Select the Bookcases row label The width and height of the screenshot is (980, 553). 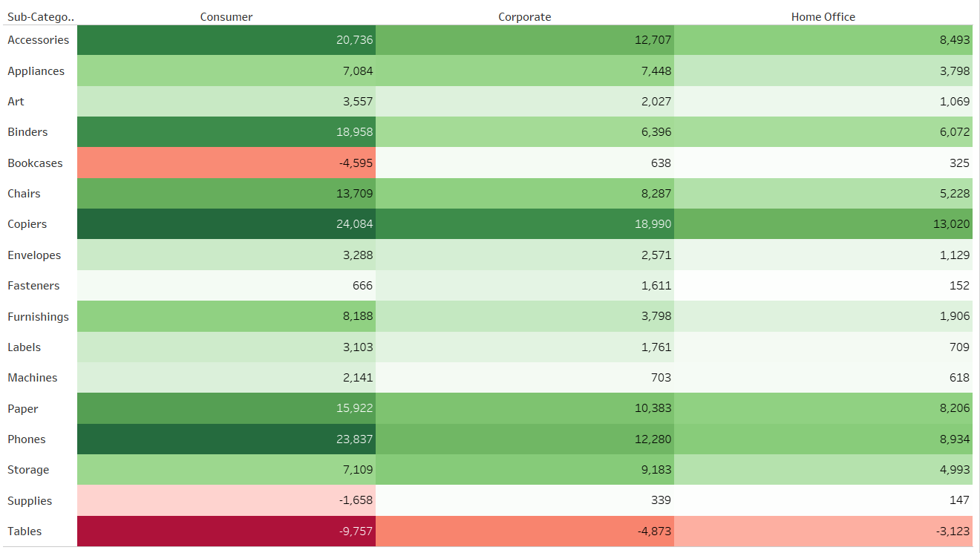35,163
